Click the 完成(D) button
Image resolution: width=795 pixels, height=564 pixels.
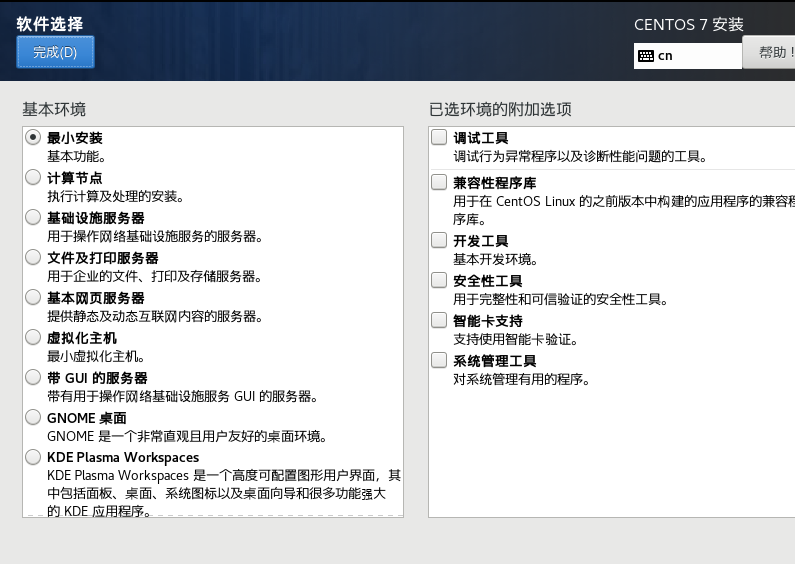point(55,52)
